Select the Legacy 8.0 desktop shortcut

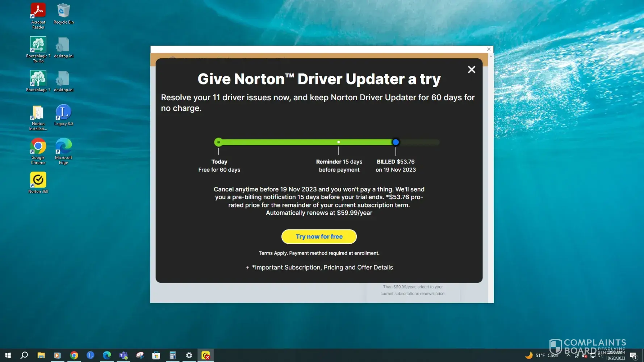coord(63,115)
